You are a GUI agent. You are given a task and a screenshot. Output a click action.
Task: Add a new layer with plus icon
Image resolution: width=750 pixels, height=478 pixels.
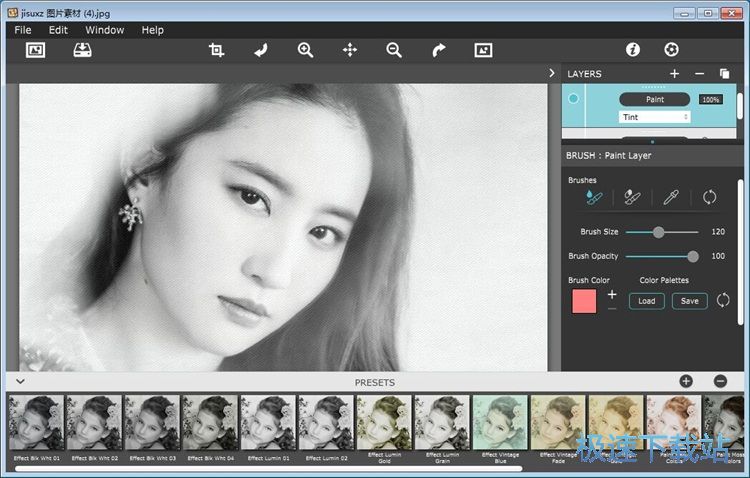(674, 74)
